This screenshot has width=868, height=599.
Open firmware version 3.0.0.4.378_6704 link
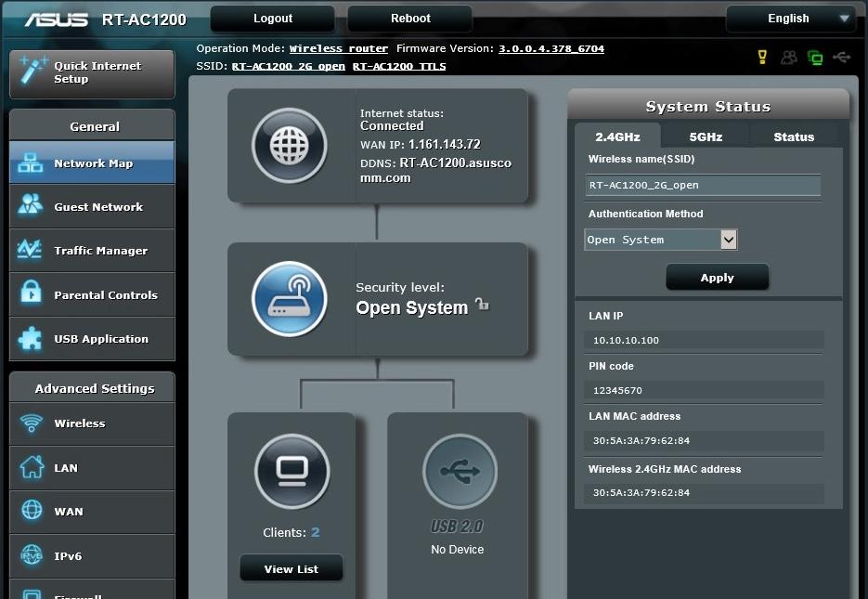pos(551,48)
